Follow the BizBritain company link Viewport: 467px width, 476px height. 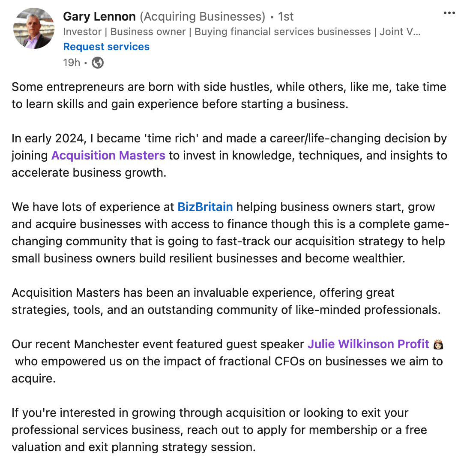(x=205, y=207)
